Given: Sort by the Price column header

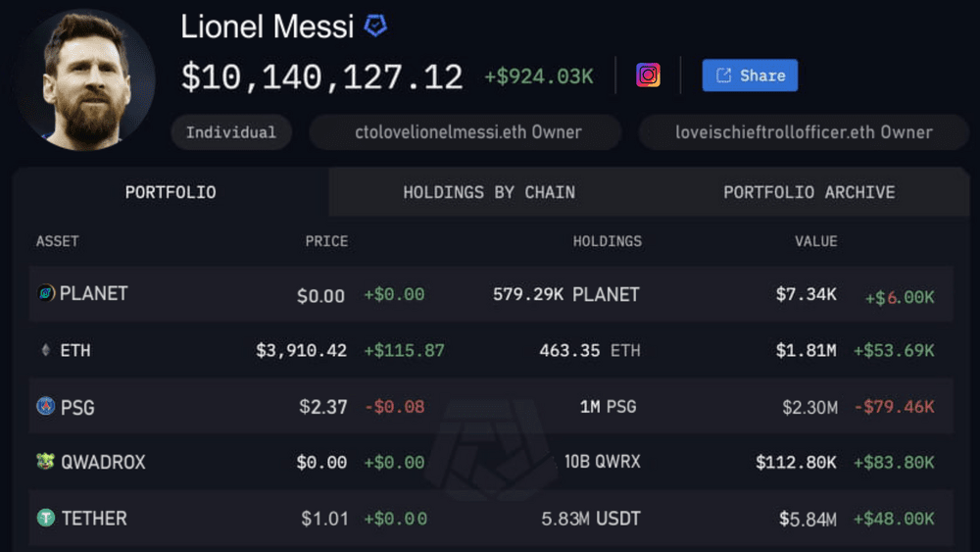Looking at the screenshot, I should 326,241.
